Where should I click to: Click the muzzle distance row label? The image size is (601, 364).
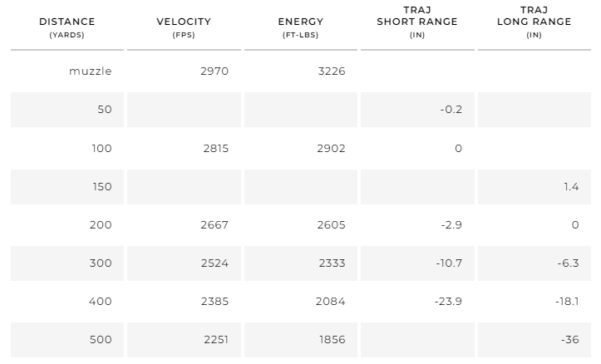(91, 71)
